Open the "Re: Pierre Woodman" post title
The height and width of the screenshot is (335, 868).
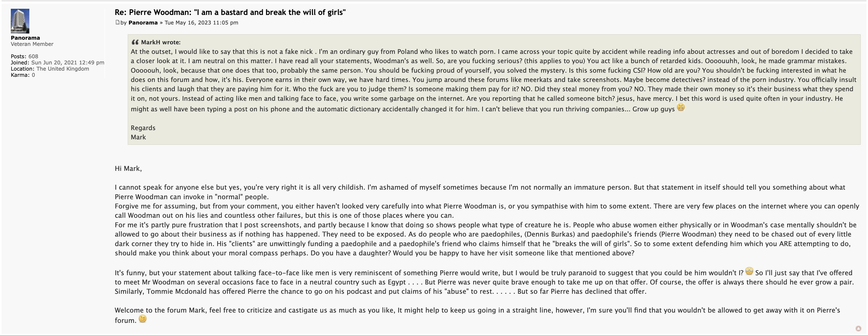click(230, 12)
